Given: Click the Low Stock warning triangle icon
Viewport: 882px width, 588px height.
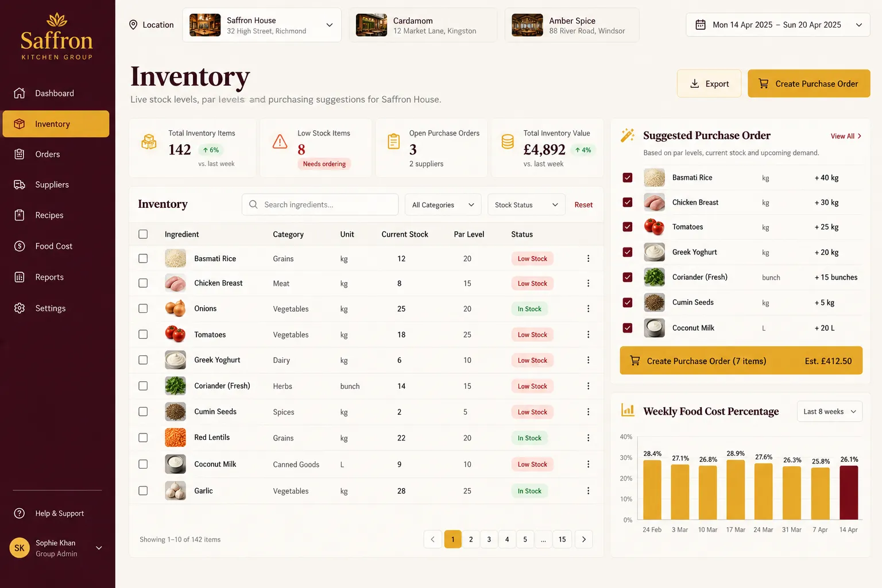Looking at the screenshot, I should point(280,141).
